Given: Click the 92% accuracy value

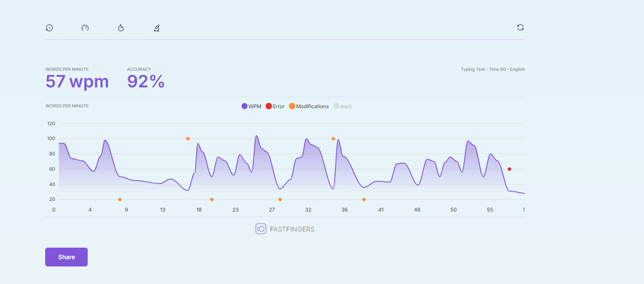Looking at the screenshot, I should [146, 81].
